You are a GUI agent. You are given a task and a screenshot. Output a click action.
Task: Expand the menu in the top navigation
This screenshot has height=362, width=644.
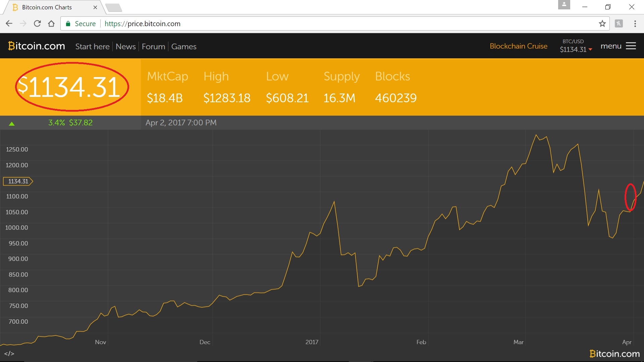point(611,46)
